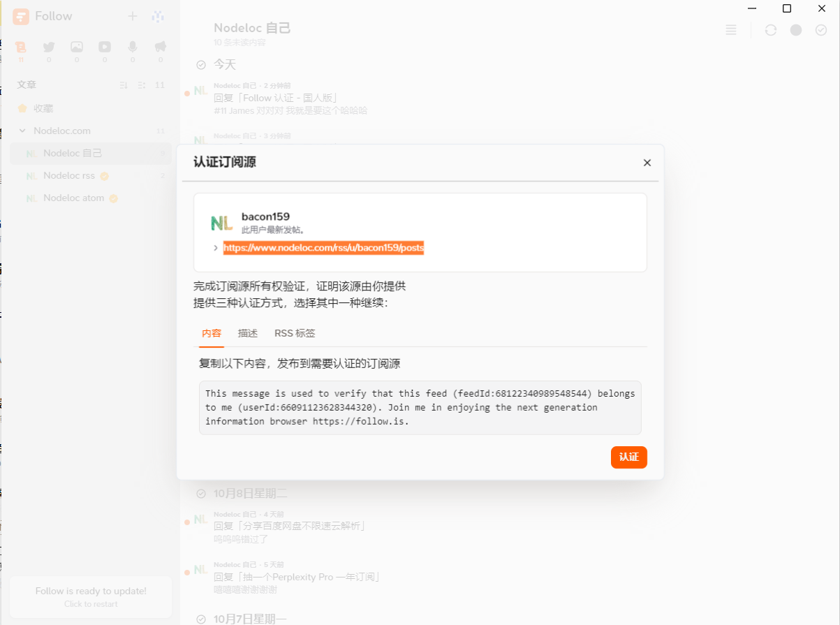Click the Follow app logo
840x625 pixels.
tap(21, 16)
